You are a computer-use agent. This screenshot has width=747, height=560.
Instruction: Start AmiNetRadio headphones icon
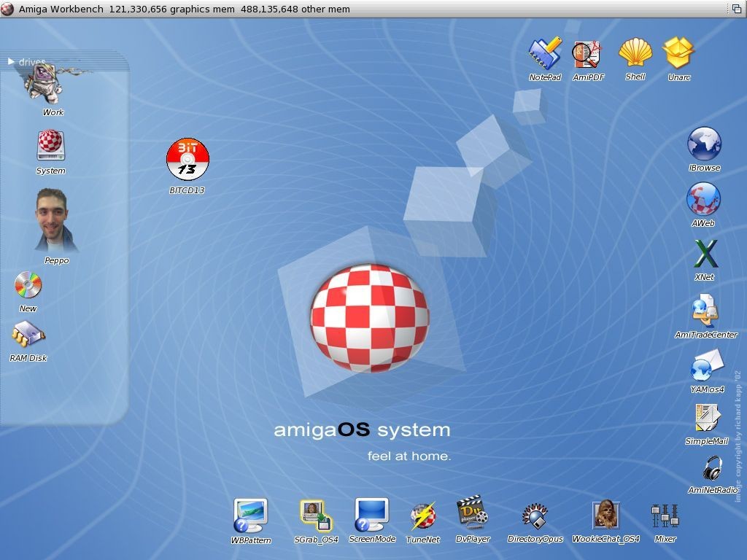(x=712, y=469)
